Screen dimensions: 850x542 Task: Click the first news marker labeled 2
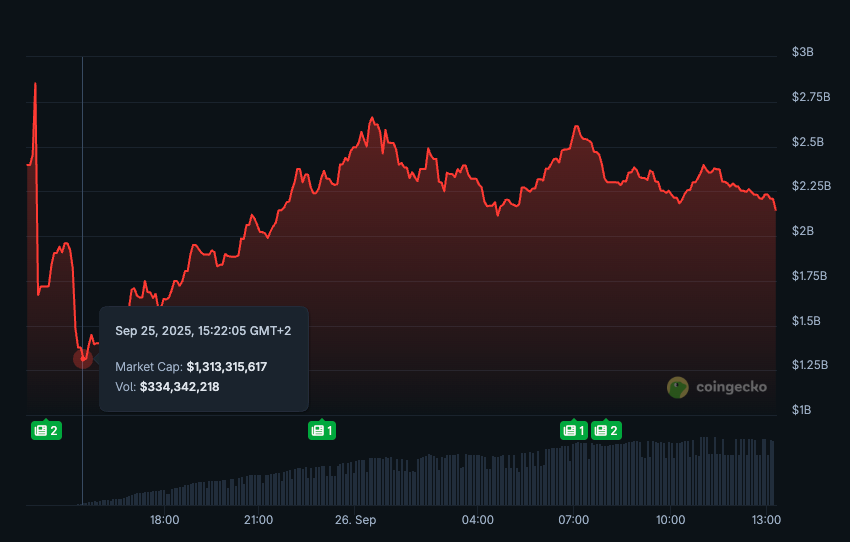pos(46,431)
